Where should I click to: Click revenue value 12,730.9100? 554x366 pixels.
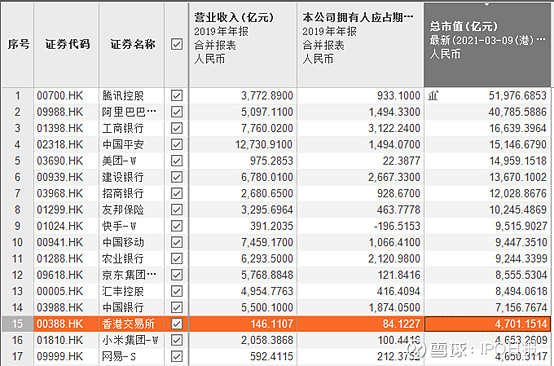tap(264, 144)
